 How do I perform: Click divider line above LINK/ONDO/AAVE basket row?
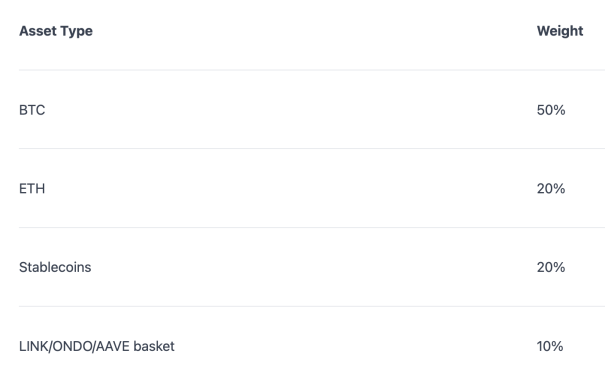click(x=312, y=307)
